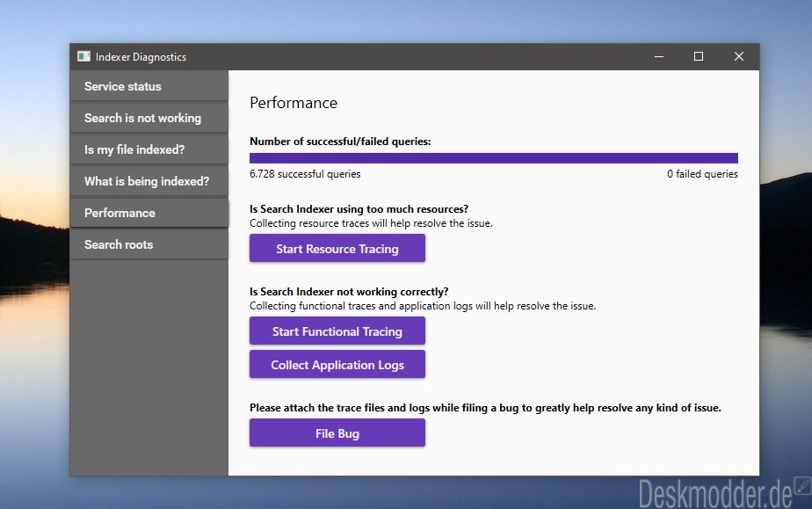Open the What is being indexed? section

coord(149,181)
